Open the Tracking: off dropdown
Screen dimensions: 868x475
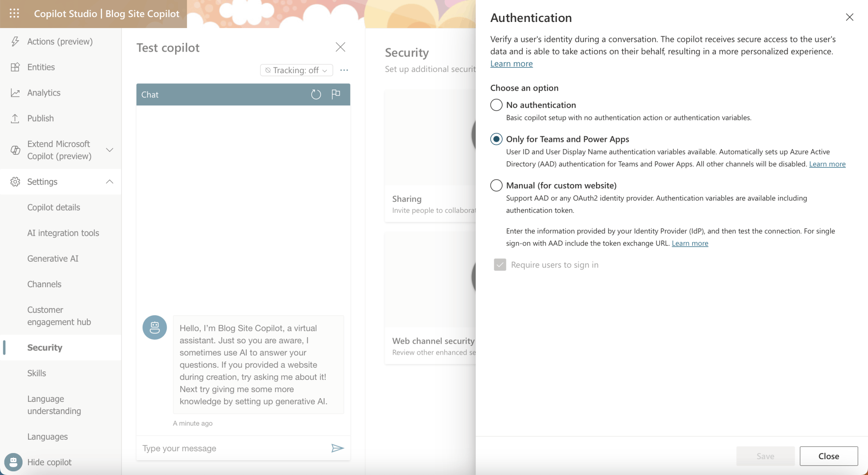pyautogui.click(x=296, y=70)
